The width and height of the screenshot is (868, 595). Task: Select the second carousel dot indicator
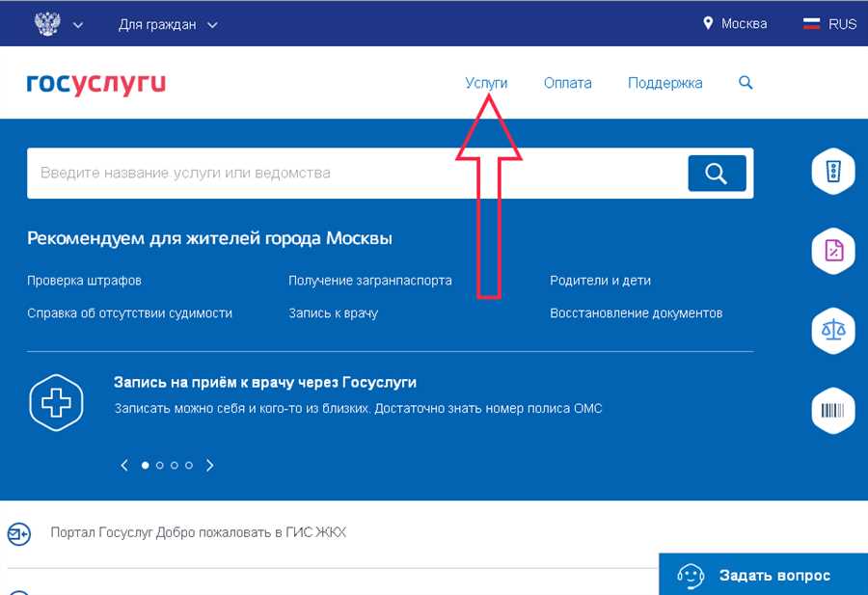pos(160,466)
